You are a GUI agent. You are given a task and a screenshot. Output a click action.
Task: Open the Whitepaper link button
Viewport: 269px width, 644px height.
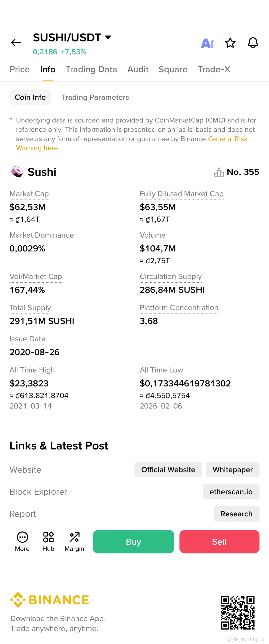(x=233, y=470)
